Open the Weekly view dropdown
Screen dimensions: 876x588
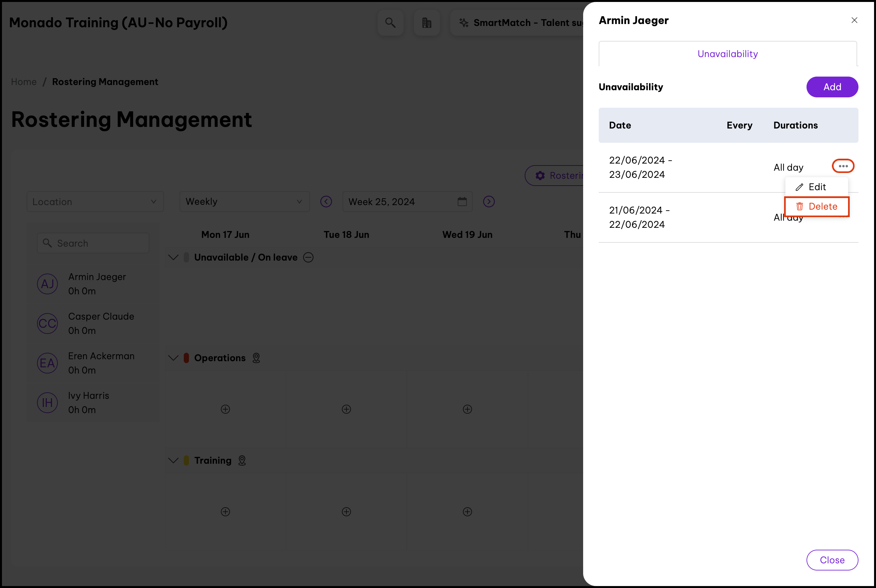(244, 202)
